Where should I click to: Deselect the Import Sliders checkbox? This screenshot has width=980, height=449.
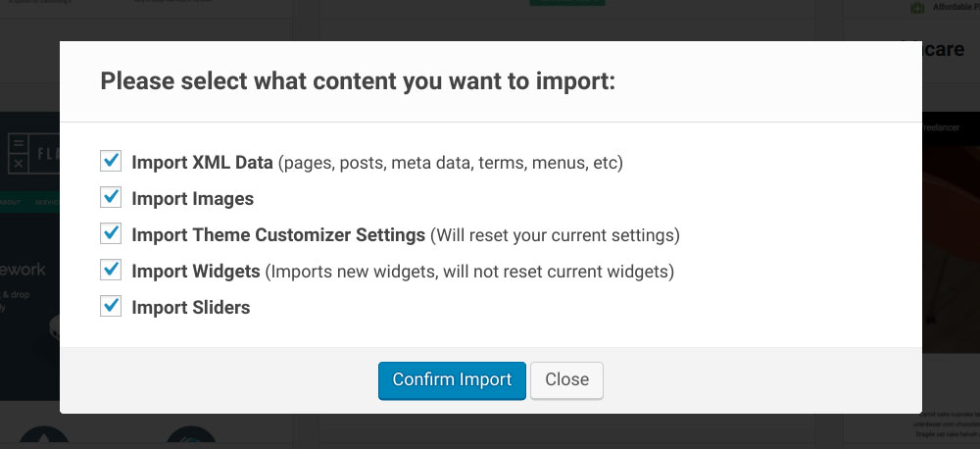coord(110,307)
